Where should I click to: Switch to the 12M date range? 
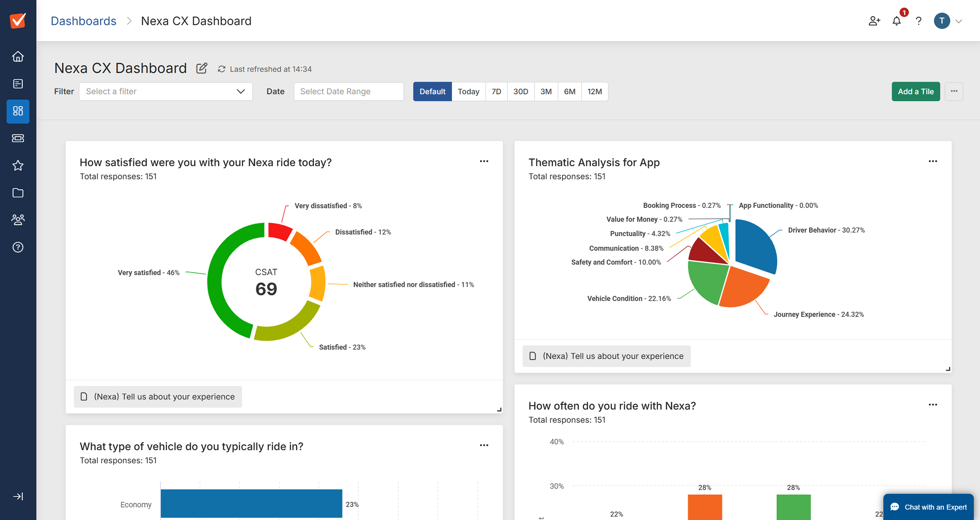tap(594, 92)
